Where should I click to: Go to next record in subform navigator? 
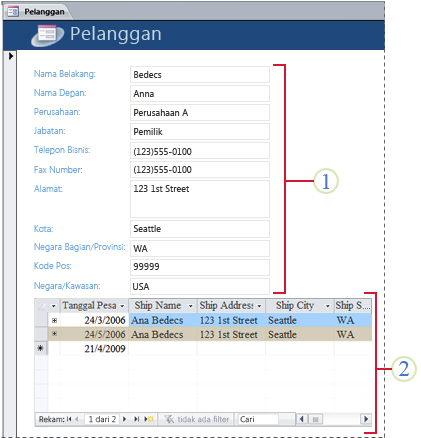click(125, 419)
